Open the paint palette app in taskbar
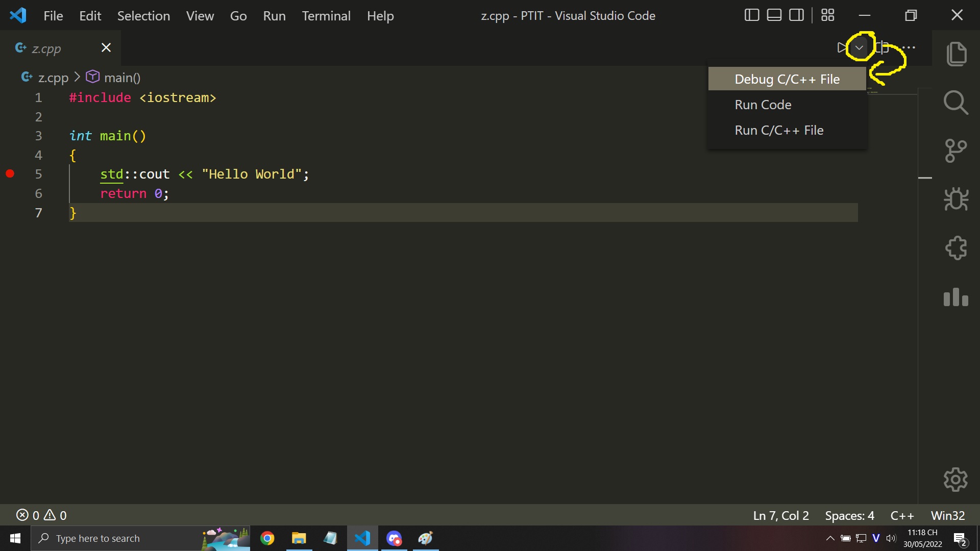 426,538
